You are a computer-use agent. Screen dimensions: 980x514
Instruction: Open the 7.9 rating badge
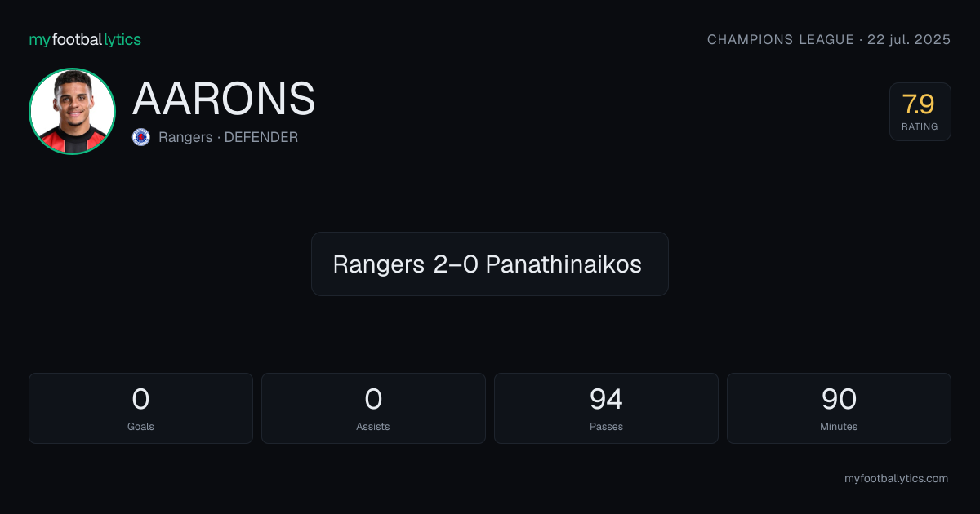[920, 112]
